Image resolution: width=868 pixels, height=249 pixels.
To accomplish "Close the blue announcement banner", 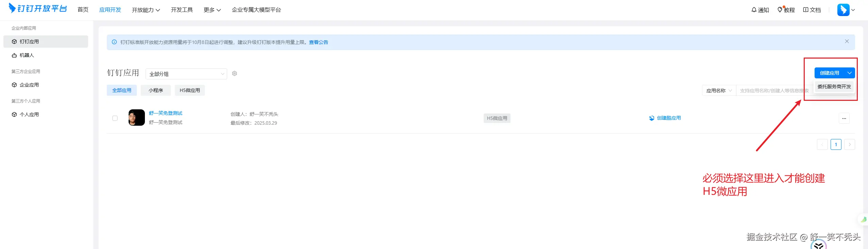I will click(847, 42).
